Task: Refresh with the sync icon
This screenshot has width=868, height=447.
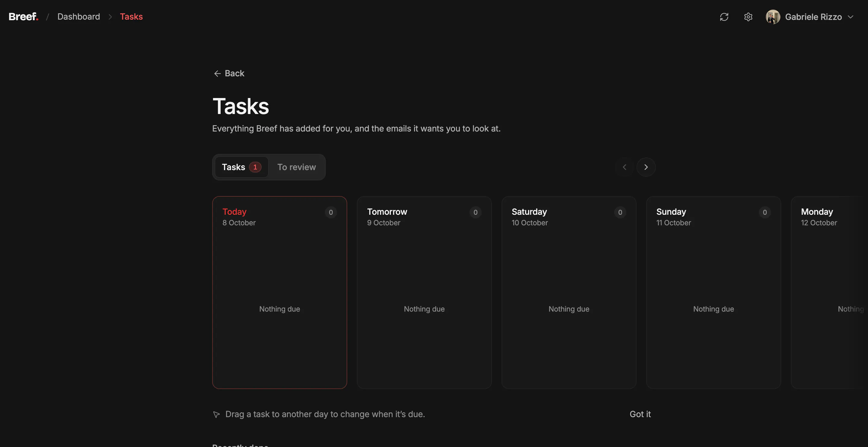Action: [x=724, y=17]
